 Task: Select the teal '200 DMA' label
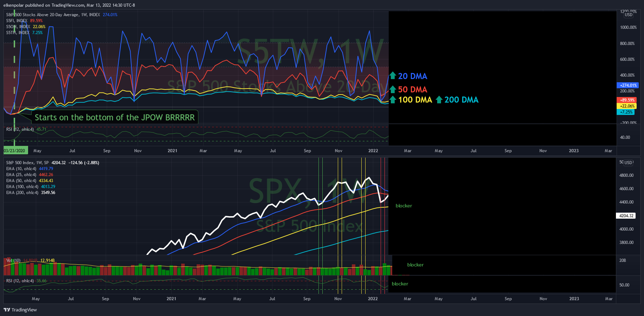tap(461, 99)
